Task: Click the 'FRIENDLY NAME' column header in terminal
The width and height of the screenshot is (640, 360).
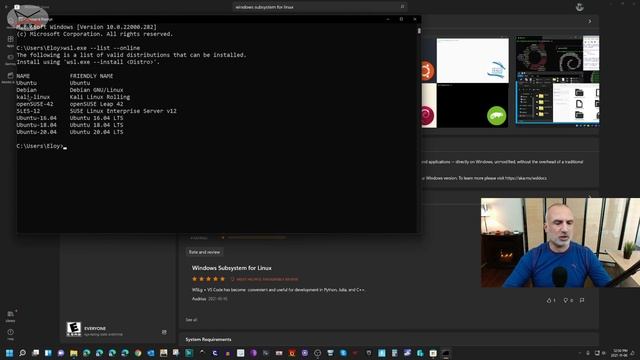Action: coord(91,76)
